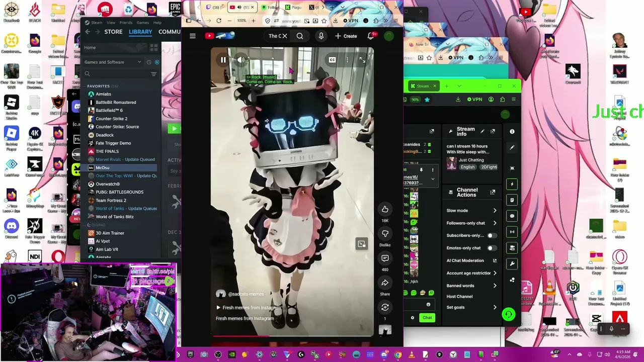644x362 pixels.
Task: Open the Shorts comments with 480
Action: 385,258
